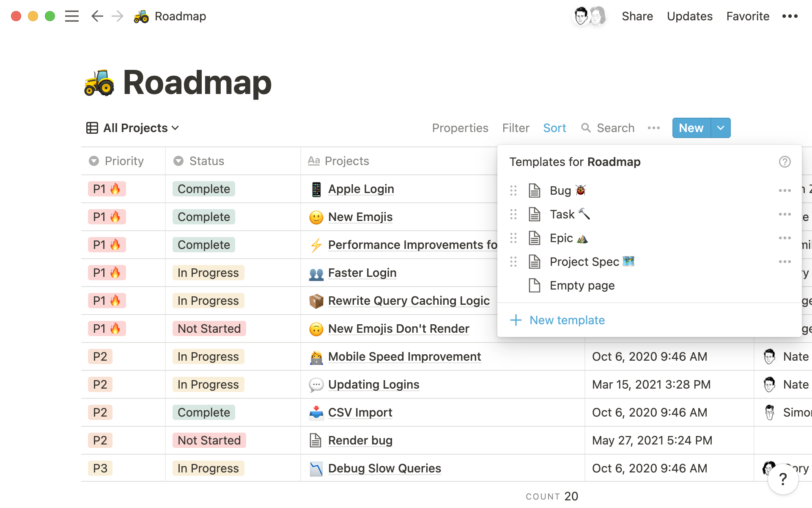Click the Epic ⛺ template icon
The height and width of the screenshot is (508, 812).
[534, 237]
